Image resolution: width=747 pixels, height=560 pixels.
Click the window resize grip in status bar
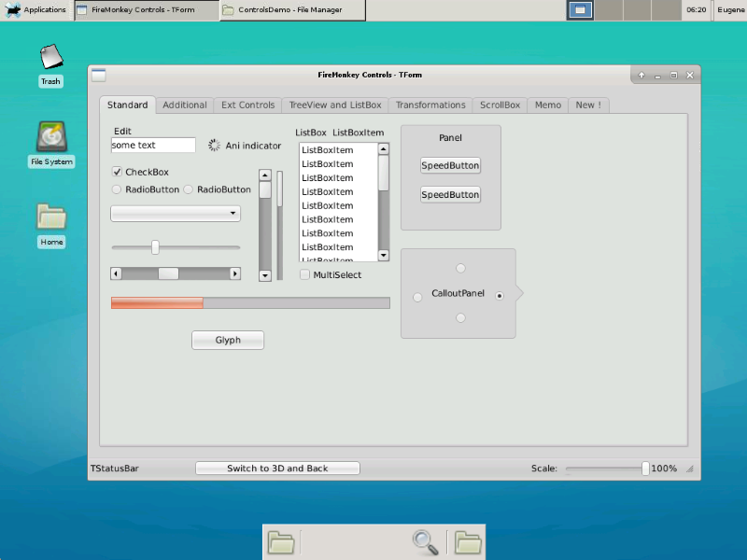click(690, 469)
